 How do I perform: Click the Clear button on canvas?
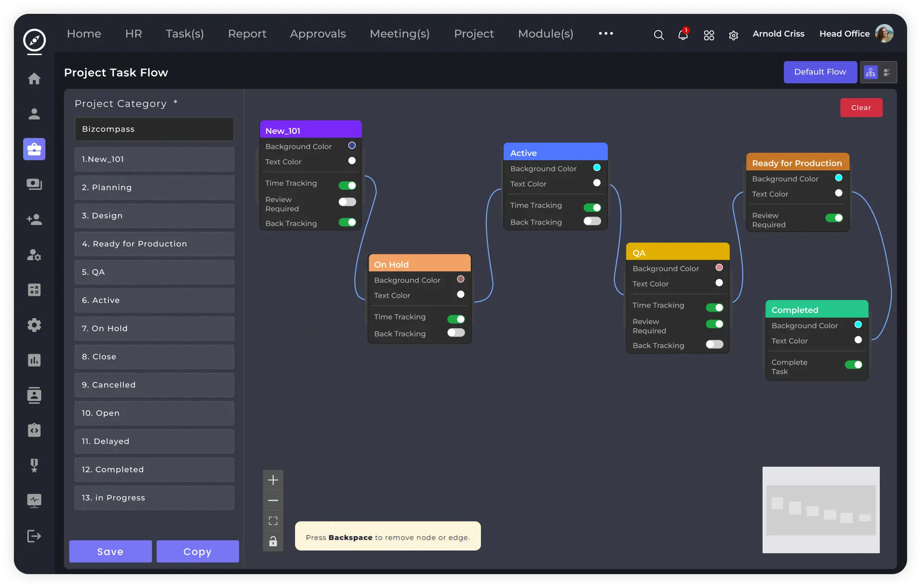(x=861, y=107)
